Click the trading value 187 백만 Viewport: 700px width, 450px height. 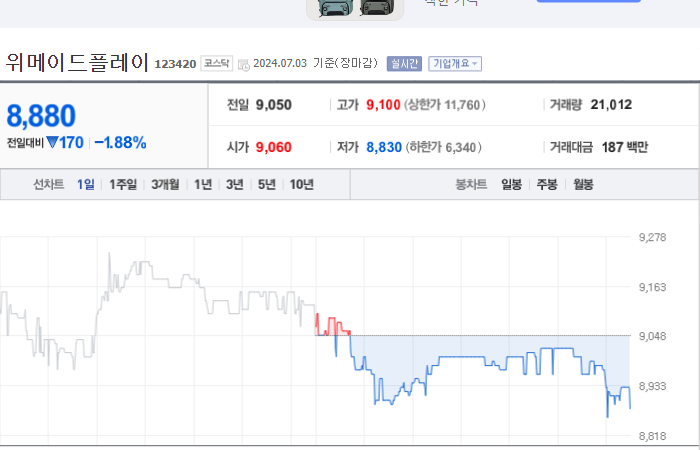point(625,147)
